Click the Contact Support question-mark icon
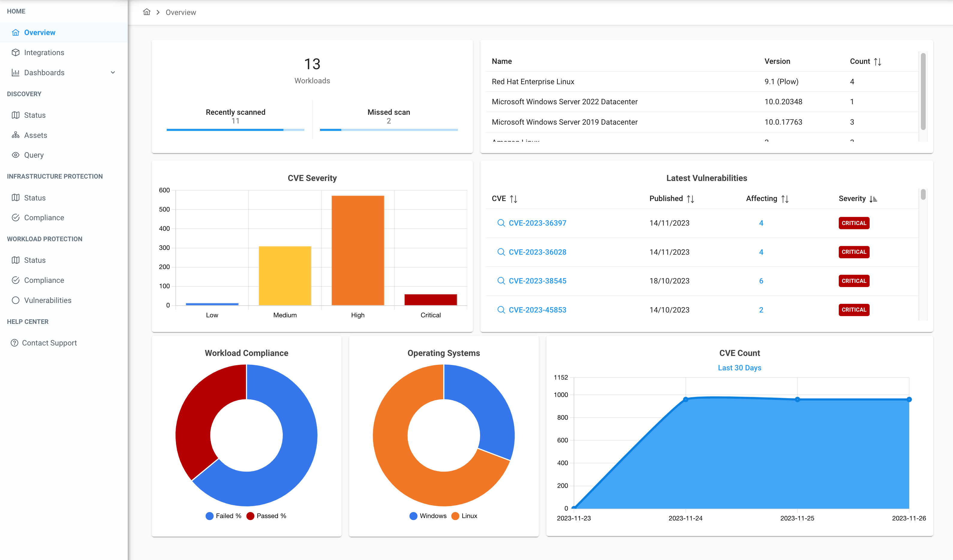Viewport: 953px width, 560px height. click(x=14, y=343)
